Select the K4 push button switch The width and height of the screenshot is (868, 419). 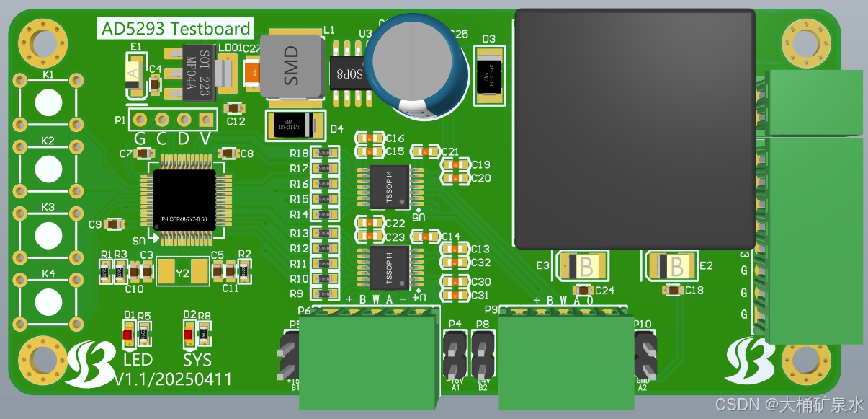48,301
